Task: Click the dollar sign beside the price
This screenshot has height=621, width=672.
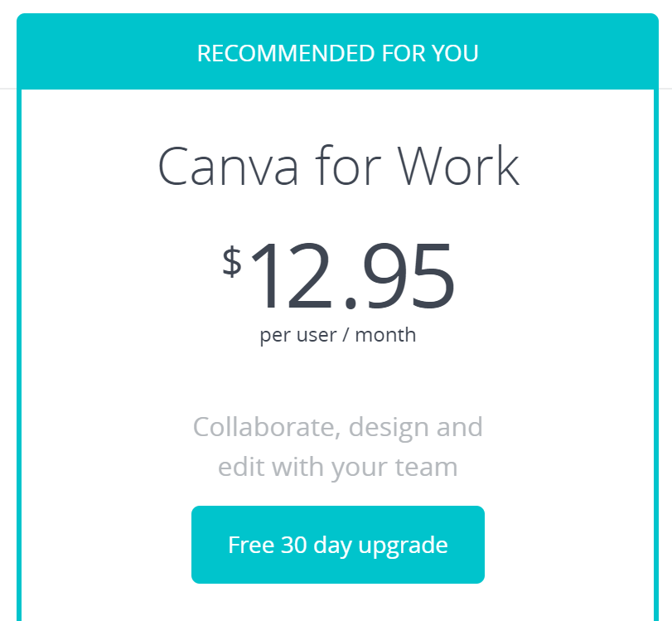Action: pyautogui.click(x=232, y=262)
